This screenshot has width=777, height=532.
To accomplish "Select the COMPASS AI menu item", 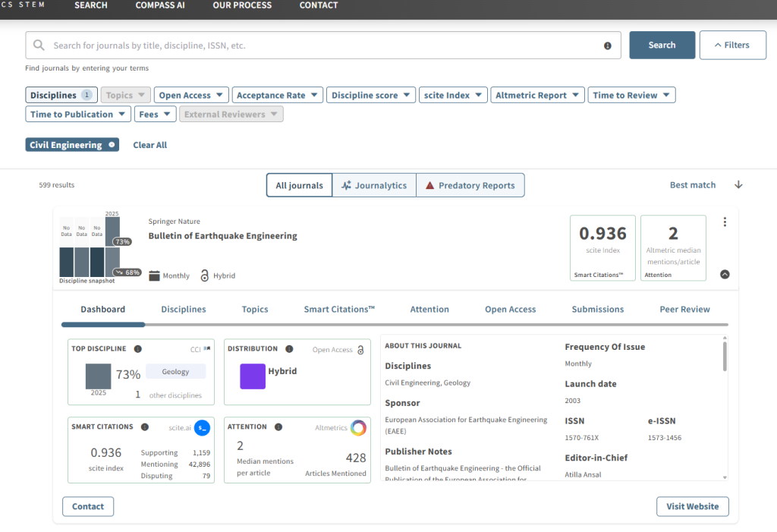I will (160, 5).
